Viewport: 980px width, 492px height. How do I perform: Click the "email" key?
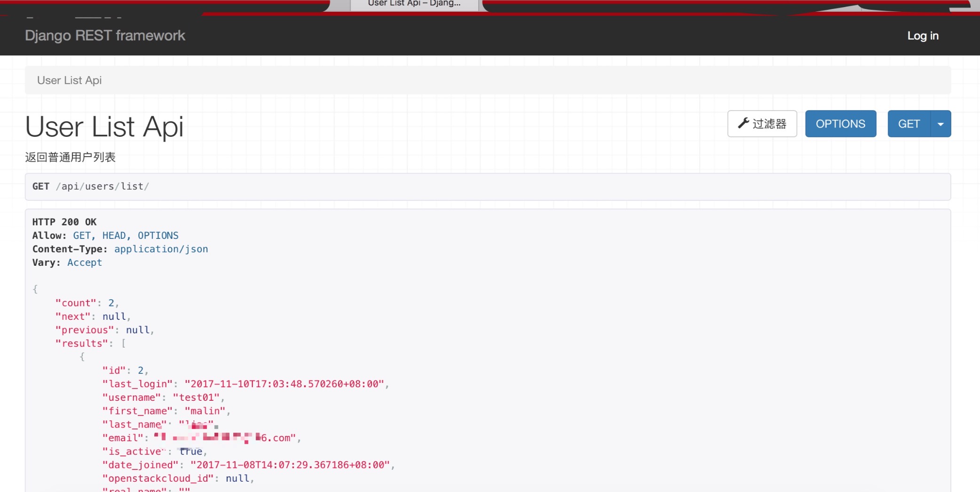click(x=123, y=438)
